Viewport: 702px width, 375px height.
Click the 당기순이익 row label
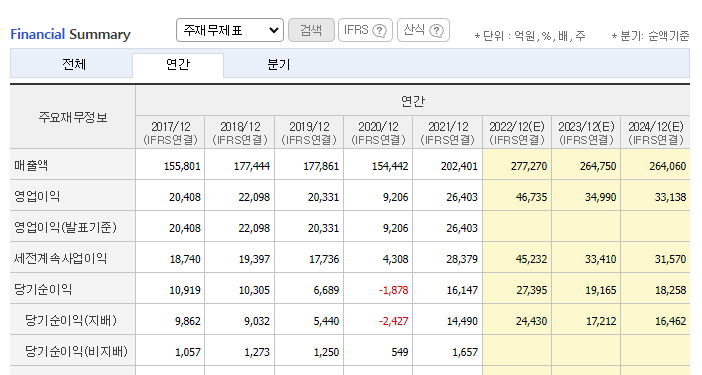click(43, 289)
